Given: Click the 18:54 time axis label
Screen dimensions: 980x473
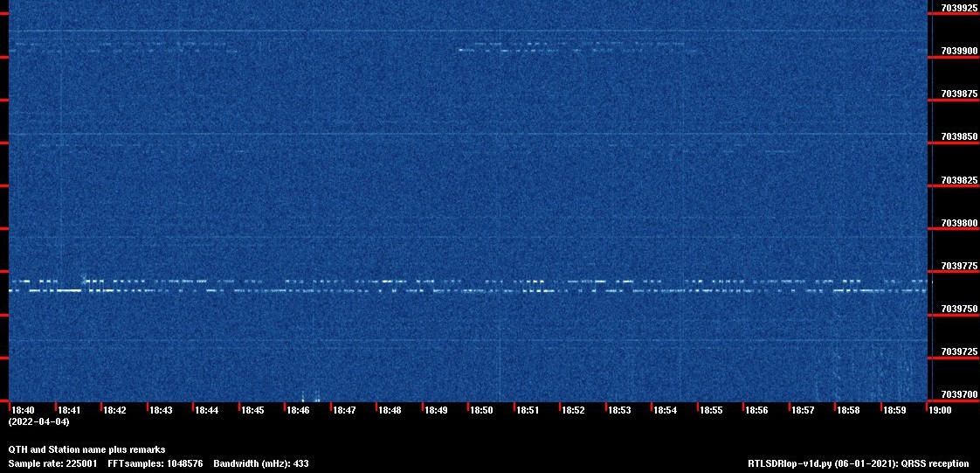Looking at the screenshot, I should click(666, 410).
